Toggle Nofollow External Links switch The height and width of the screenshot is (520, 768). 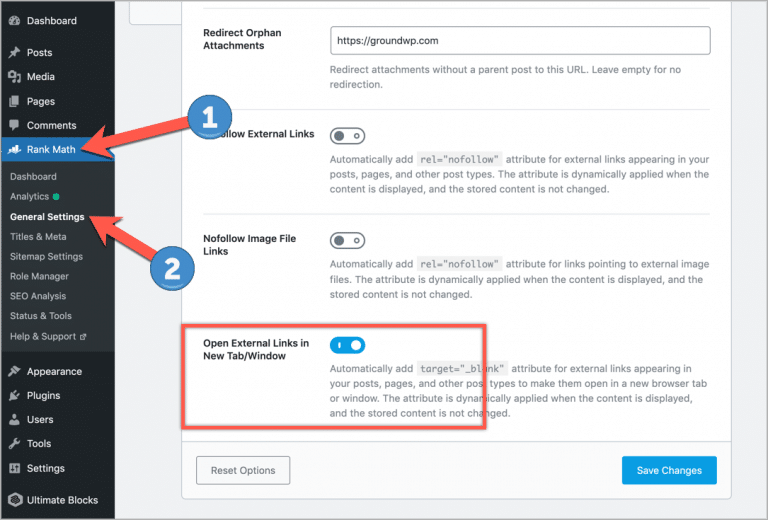click(x=347, y=136)
